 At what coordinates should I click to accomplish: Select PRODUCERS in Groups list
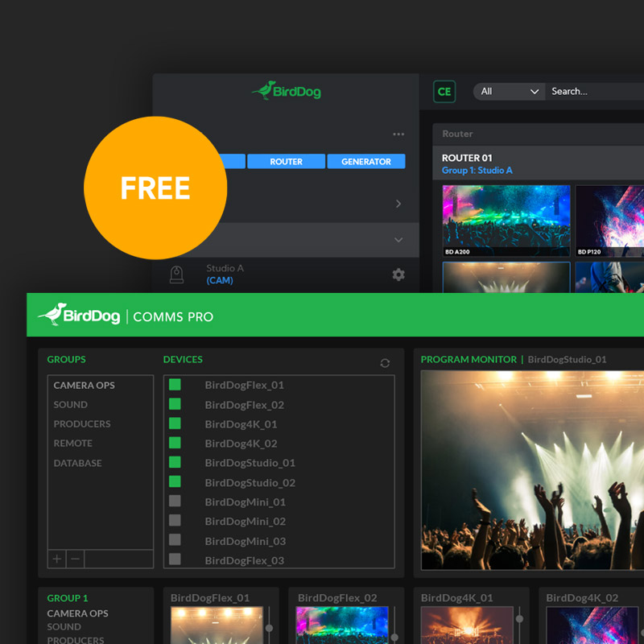pyautogui.click(x=82, y=424)
